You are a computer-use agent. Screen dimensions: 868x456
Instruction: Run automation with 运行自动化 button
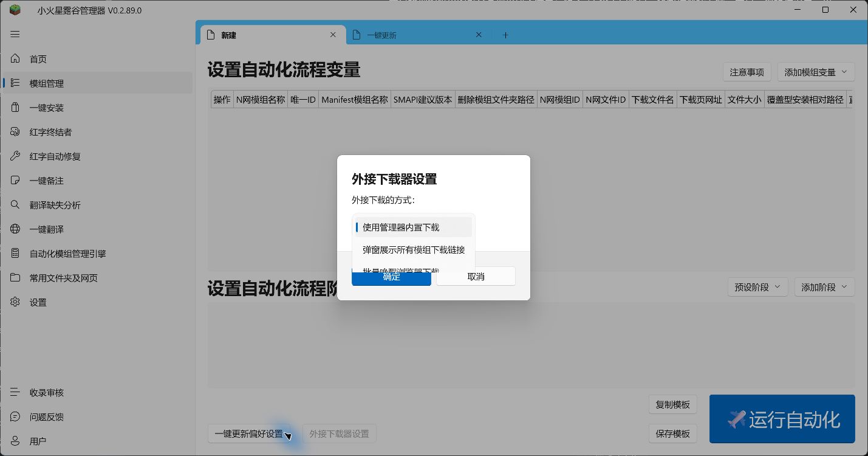click(x=782, y=419)
